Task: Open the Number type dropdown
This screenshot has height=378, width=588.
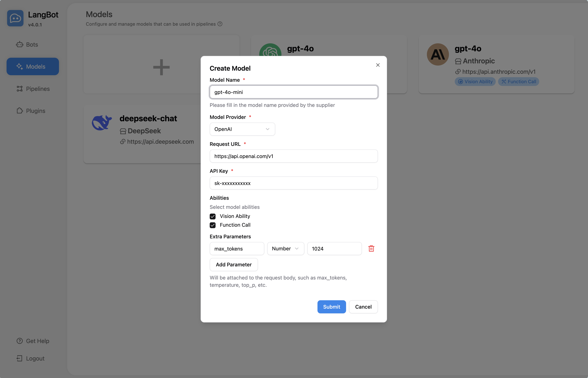Action: pos(285,249)
